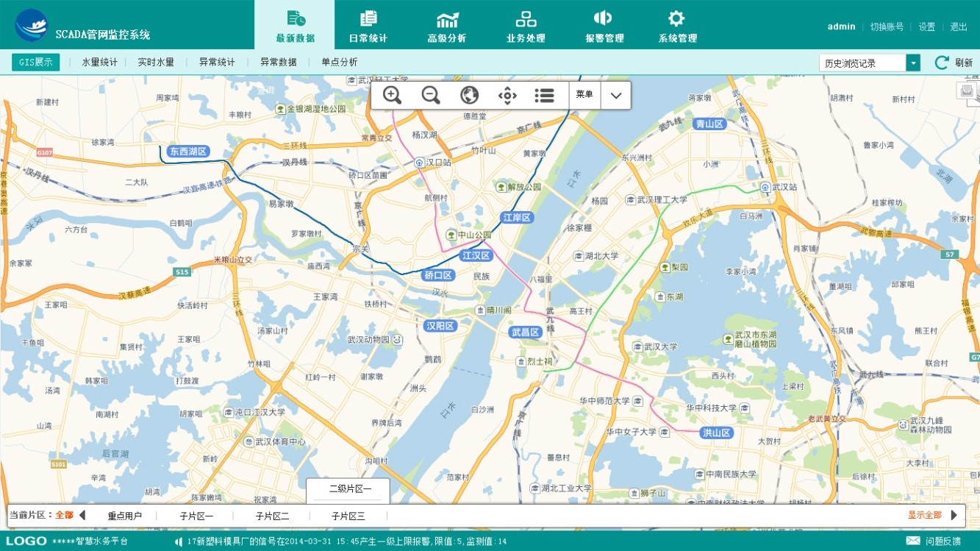Select 子片区二 in the area bar
The height and width of the screenshot is (551, 980).
272,516
